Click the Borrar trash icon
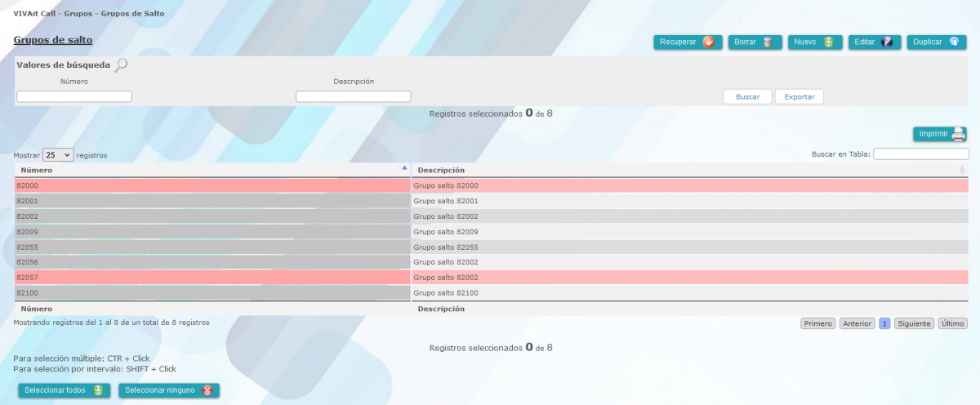 click(768, 42)
